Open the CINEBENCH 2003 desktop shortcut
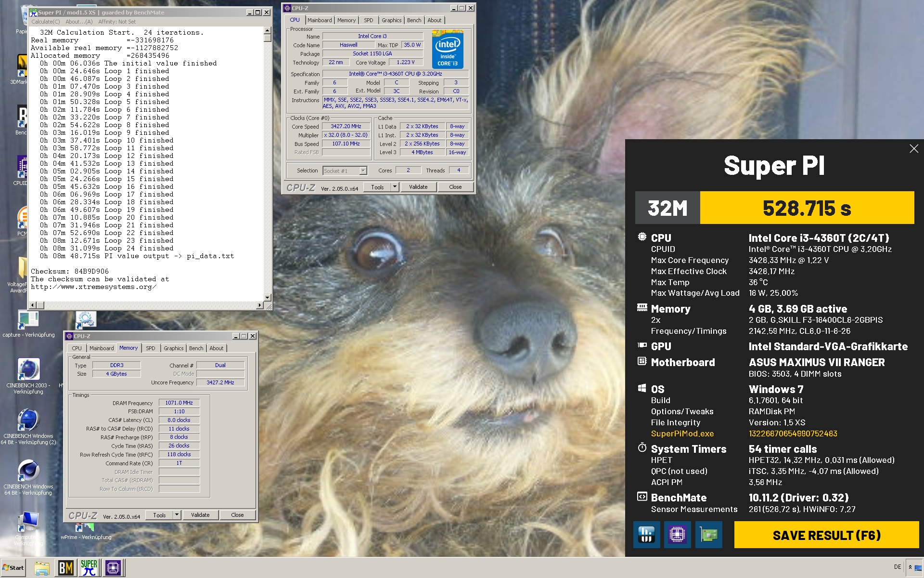This screenshot has height=578, width=924. coord(28,376)
